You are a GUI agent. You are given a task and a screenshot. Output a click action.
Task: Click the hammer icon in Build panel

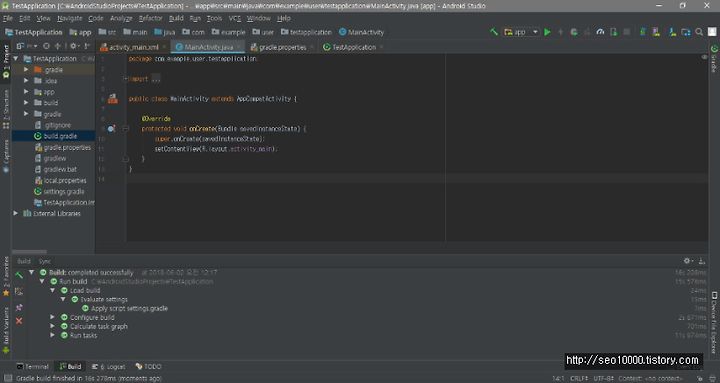19,276
